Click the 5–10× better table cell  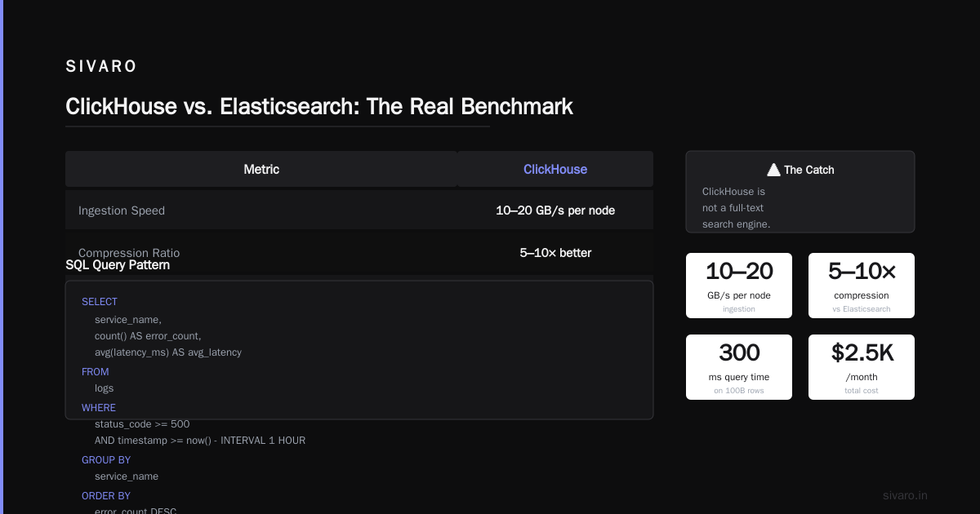click(555, 253)
